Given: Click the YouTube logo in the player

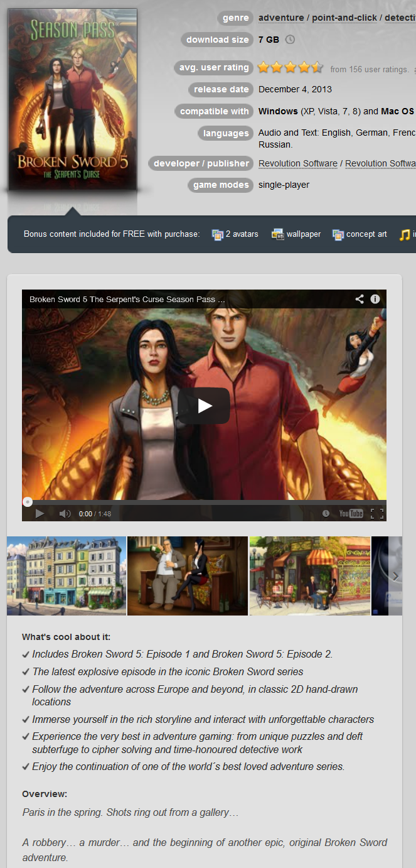Looking at the screenshot, I should [x=351, y=513].
